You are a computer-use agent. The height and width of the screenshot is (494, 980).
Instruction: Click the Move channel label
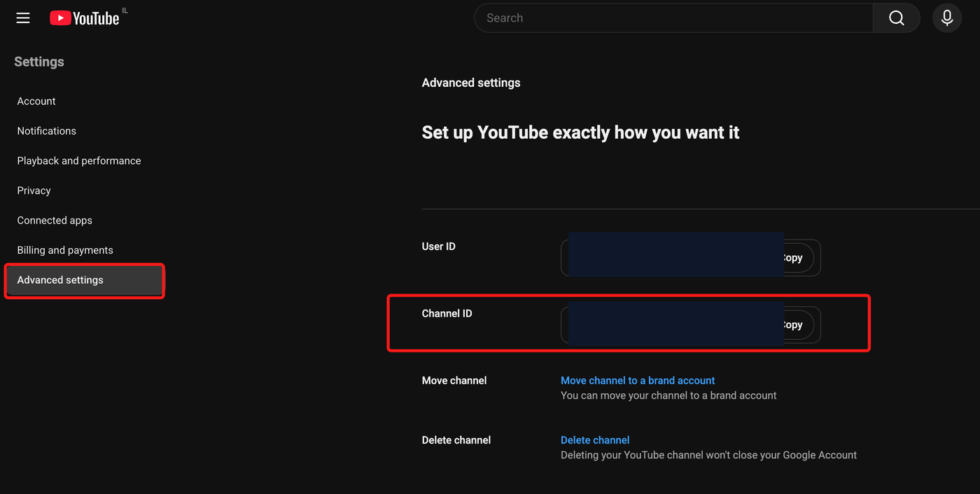coord(454,380)
